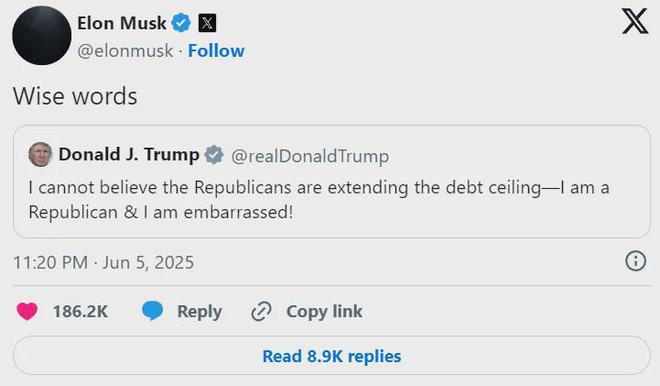This screenshot has width=660, height=386.
Task: Click the pink heart like icon
Action: 27,311
